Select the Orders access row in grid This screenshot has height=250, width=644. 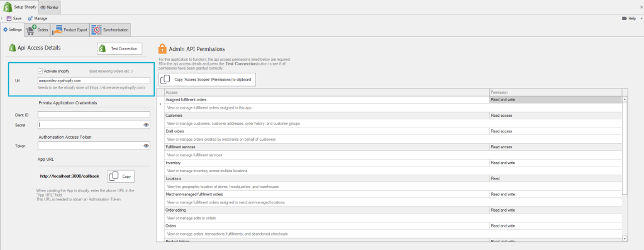392,226
